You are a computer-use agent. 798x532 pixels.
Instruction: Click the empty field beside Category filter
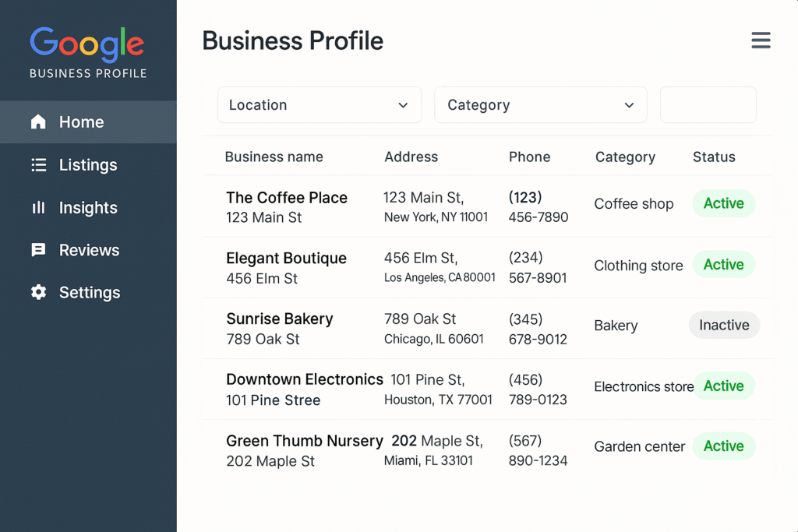(708, 104)
